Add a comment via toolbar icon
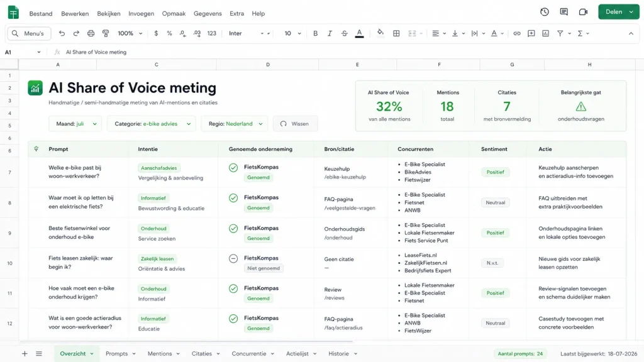Screen dimensions: 644x362 pyautogui.click(x=531, y=33)
